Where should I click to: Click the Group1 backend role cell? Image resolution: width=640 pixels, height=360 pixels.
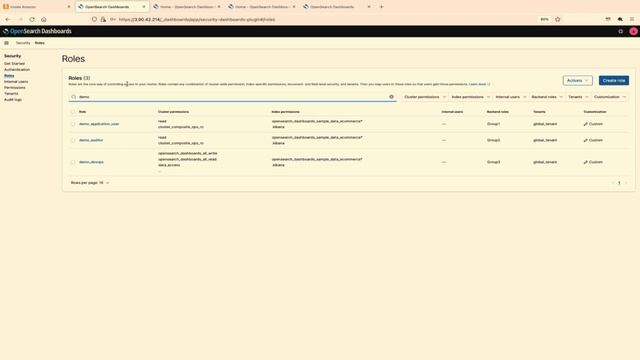click(493, 124)
